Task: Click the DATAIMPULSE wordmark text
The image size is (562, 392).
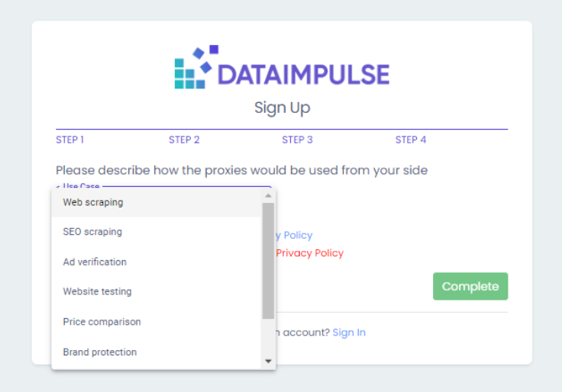Action: [x=304, y=75]
